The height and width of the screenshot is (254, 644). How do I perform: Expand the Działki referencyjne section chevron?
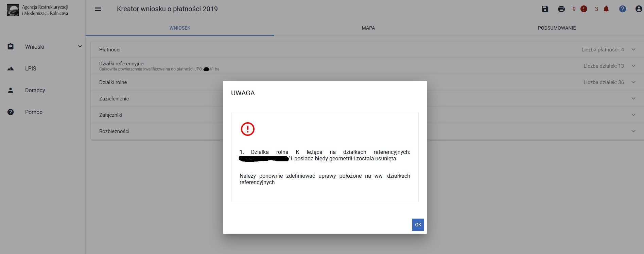click(x=633, y=66)
